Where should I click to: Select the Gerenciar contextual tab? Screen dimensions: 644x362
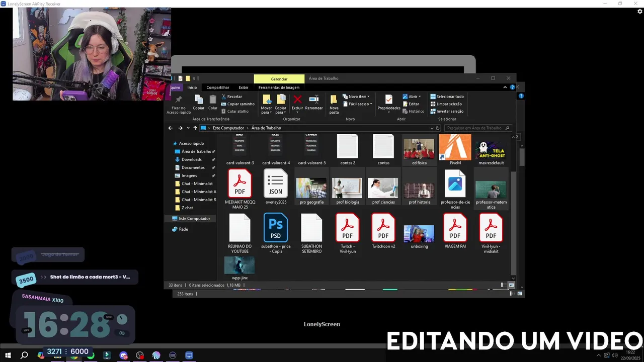[279, 79]
